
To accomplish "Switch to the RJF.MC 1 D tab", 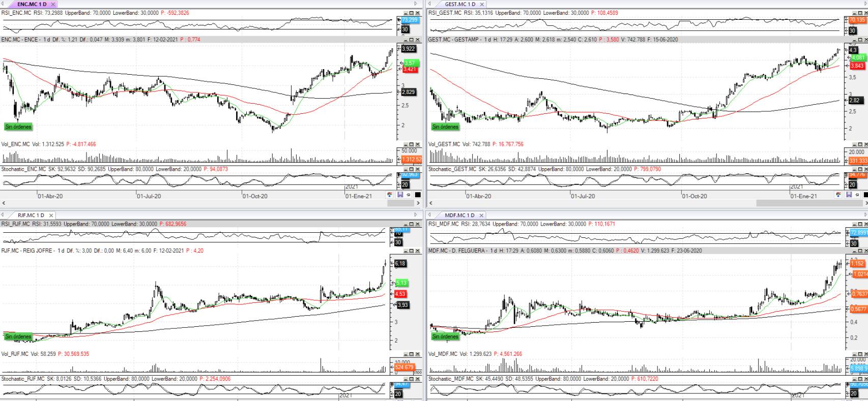I will click(x=31, y=215).
